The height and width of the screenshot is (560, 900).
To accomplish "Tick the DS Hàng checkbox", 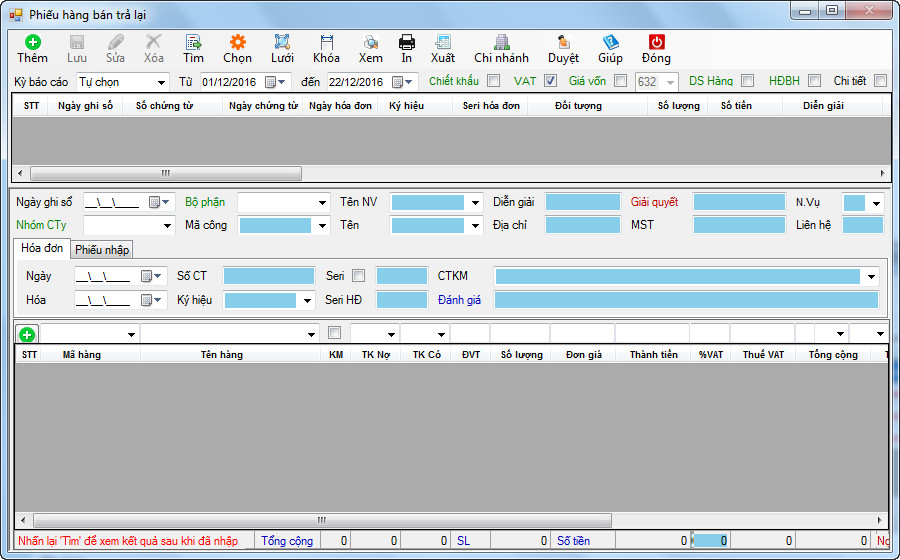I will coord(747,81).
